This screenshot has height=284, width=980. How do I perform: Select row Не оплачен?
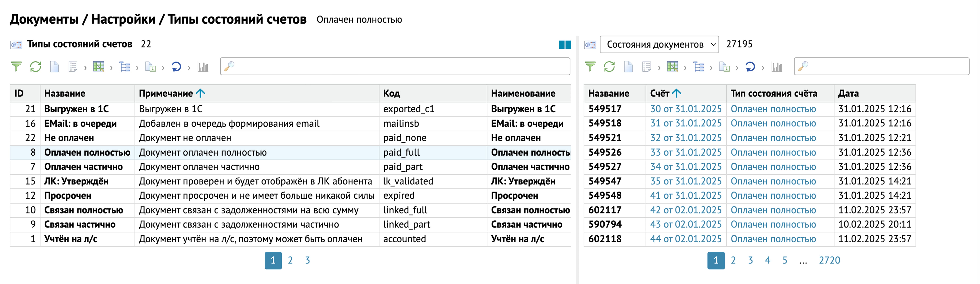tap(290, 138)
